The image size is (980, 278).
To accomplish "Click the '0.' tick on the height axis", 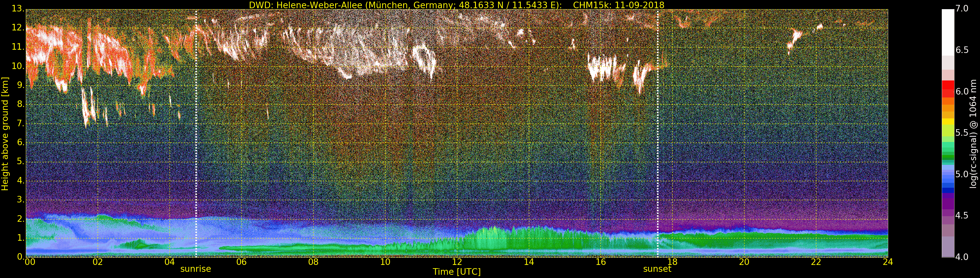I will click(20, 257).
